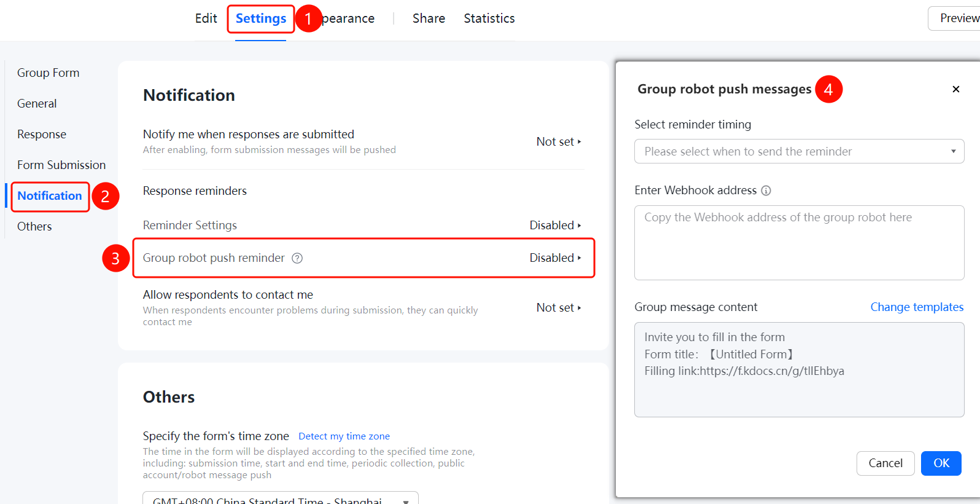This screenshot has width=980, height=504.
Task: Click into the Webhook address text box
Action: coord(799,243)
